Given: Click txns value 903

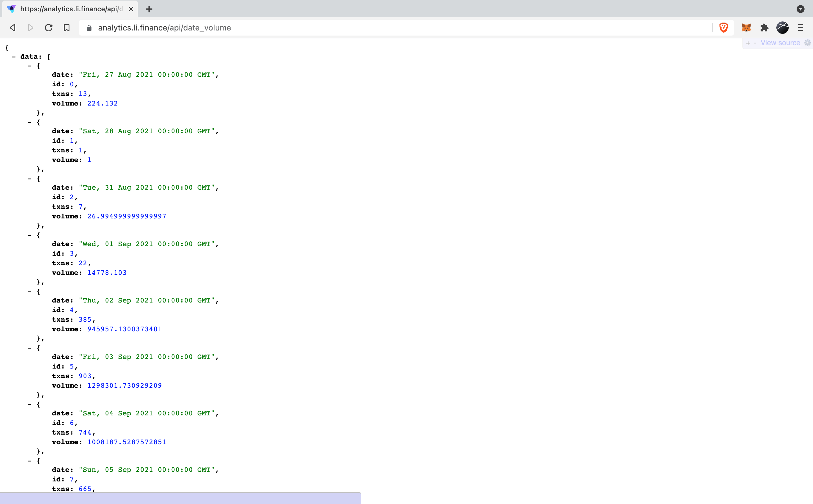Looking at the screenshot, I should (85, 376).
